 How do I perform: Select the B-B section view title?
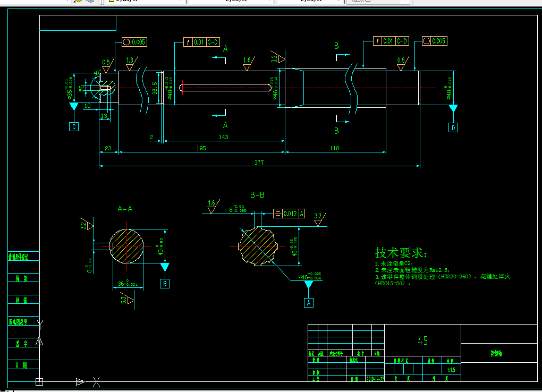[257, 195]
